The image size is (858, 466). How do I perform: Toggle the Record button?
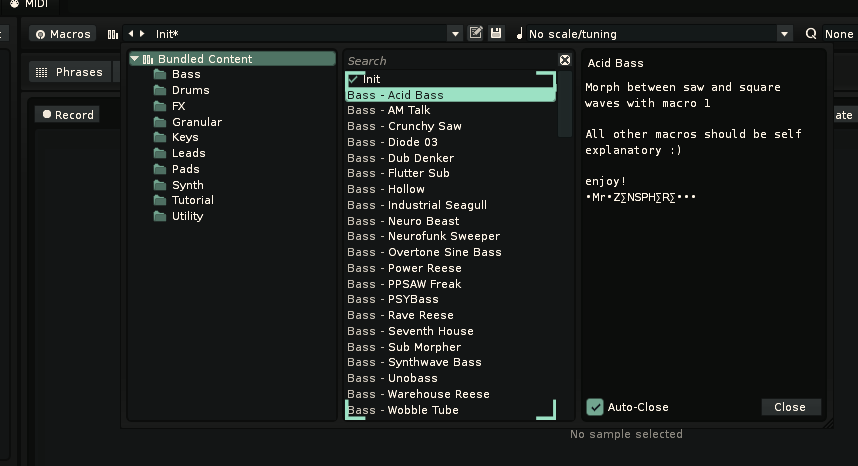68,115
